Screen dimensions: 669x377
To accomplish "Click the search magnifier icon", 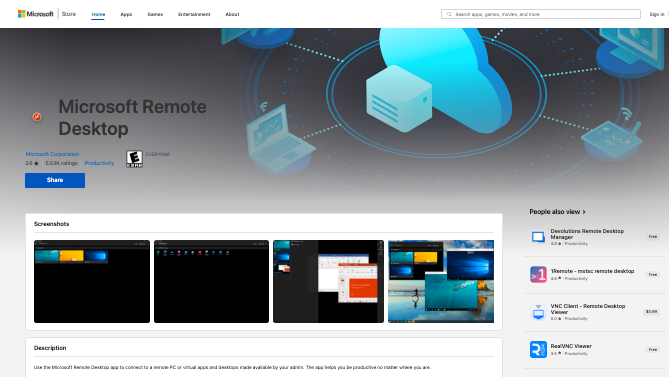I will point(449,14).
